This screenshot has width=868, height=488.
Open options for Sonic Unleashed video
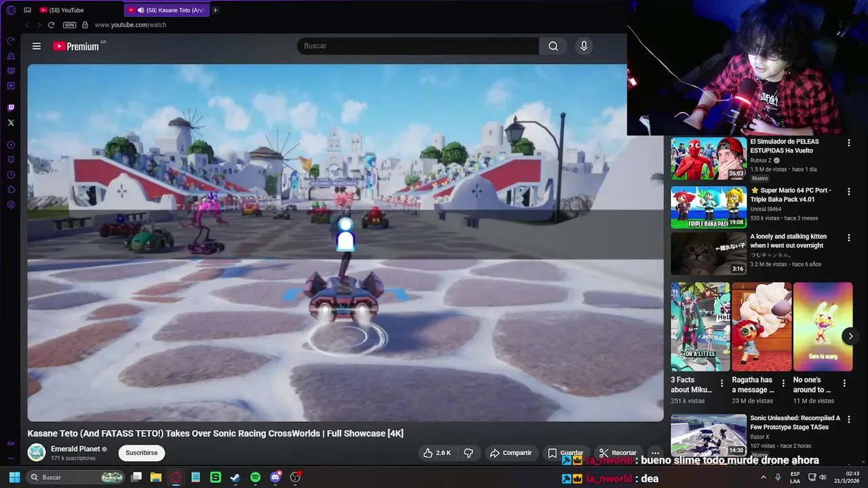click(848, 420)
